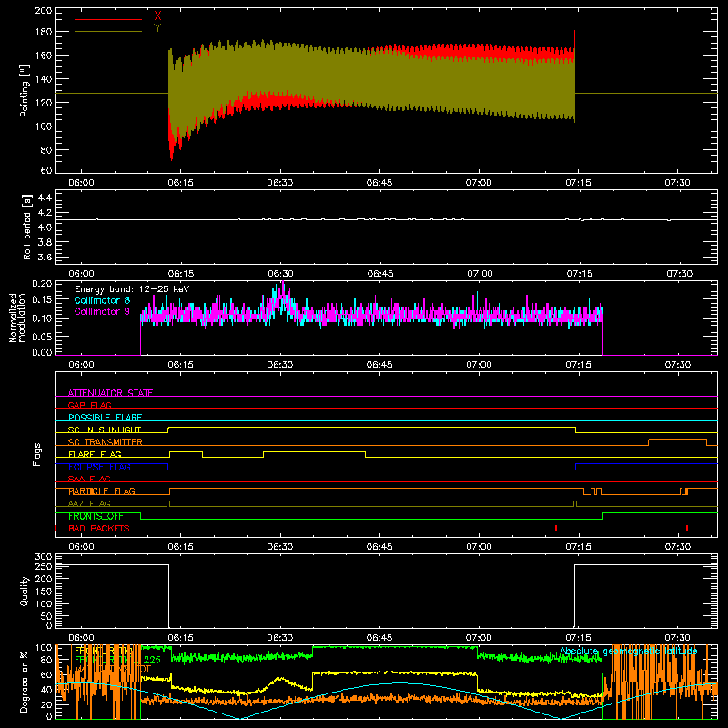Click the '0.10' modulation tick

tap(42, 318)
